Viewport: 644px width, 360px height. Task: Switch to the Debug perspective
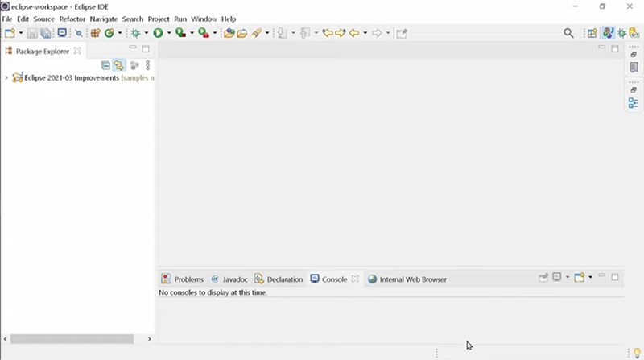(x=621, y=33)
